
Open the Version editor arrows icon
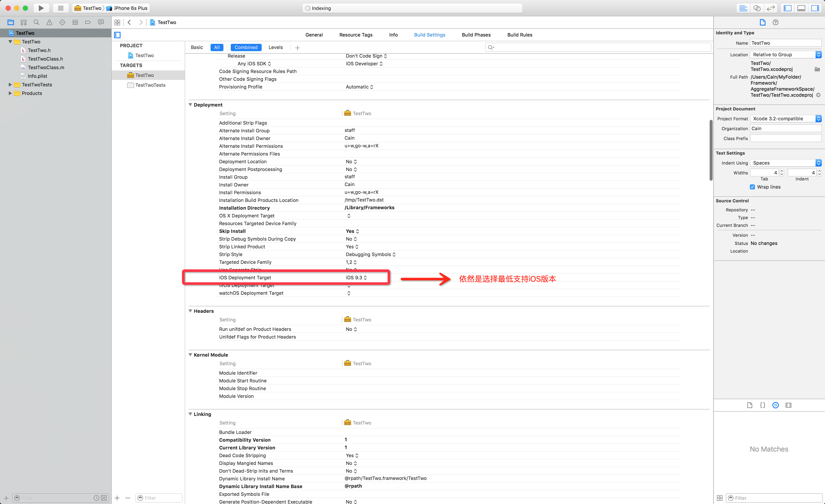point(771,8)
